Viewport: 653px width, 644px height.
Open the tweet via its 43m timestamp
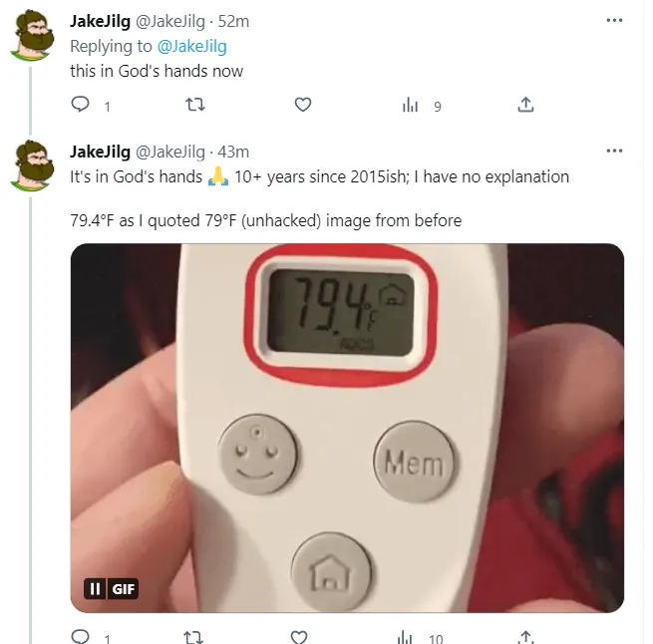click(x=232, y=152)
